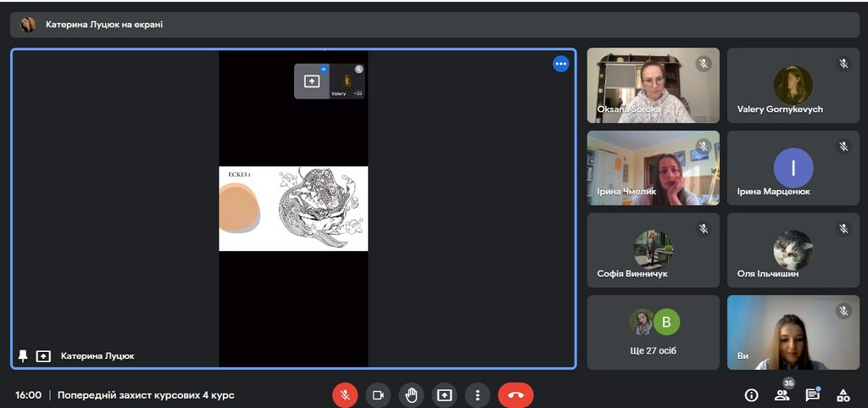The image size is (868, 408).
Task: Select Valery Gornykevych participant tile
Action: click(x=793, y=86)
